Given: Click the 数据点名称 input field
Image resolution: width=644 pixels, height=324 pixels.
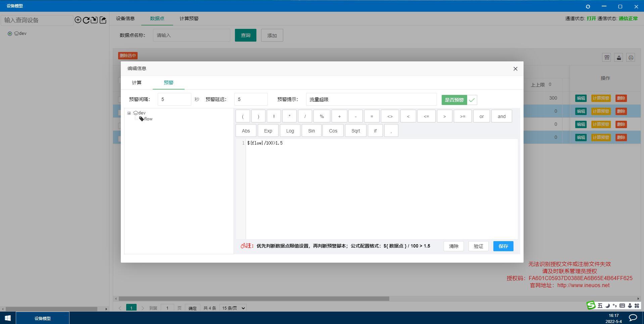Looking at the screenshot, I should click(x=191, y=35).
